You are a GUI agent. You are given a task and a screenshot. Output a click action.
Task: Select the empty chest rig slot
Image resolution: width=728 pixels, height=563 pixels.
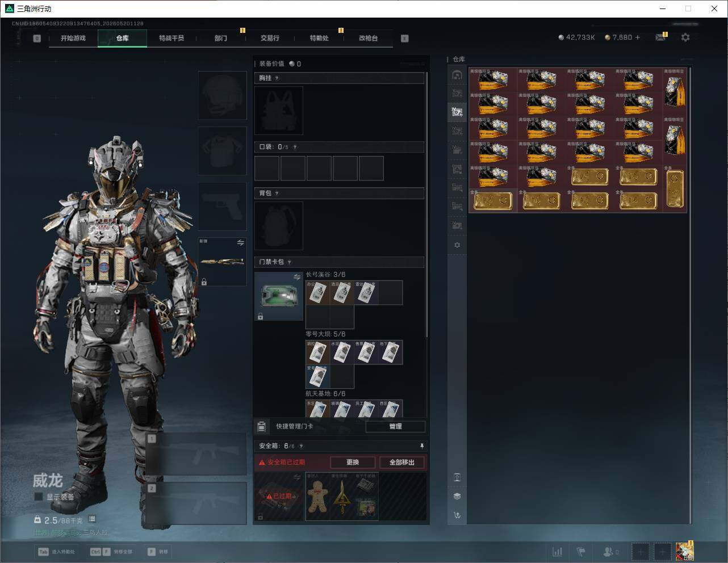[279, 111]
